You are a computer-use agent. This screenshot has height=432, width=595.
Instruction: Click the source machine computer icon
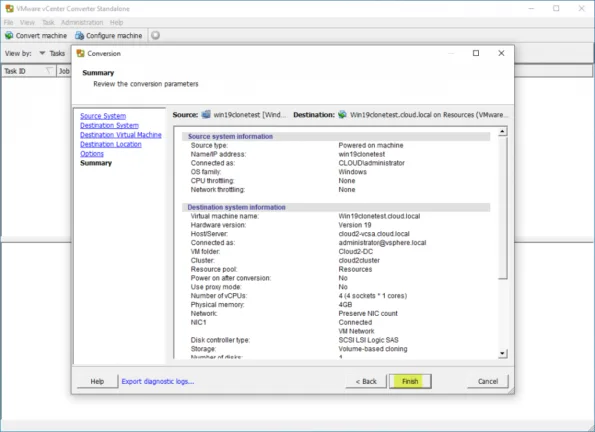coord(206,114)
